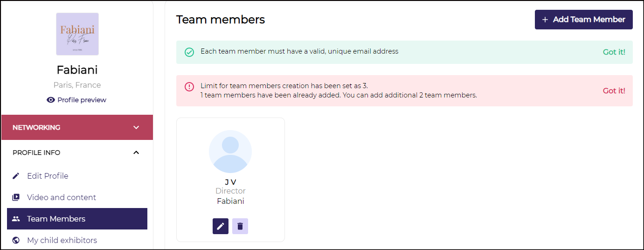Collapse the PROFILE INFO section chevron

(x=136, y=153)
